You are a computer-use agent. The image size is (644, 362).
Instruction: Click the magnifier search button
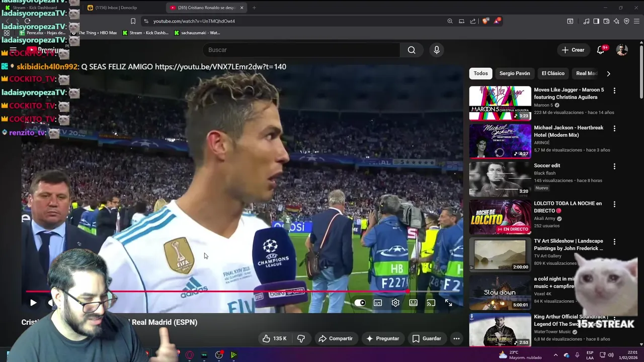pyautogui.click(x=412, y=50)
